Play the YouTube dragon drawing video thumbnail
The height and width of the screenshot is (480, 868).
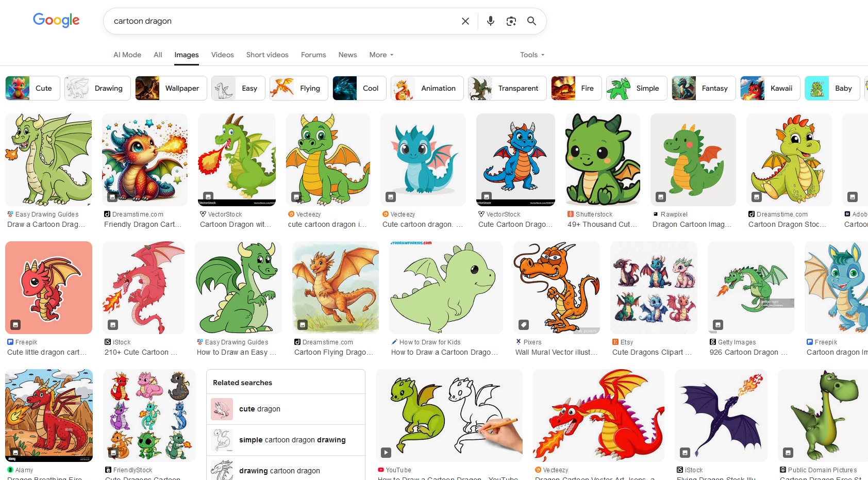pos(449,416)
